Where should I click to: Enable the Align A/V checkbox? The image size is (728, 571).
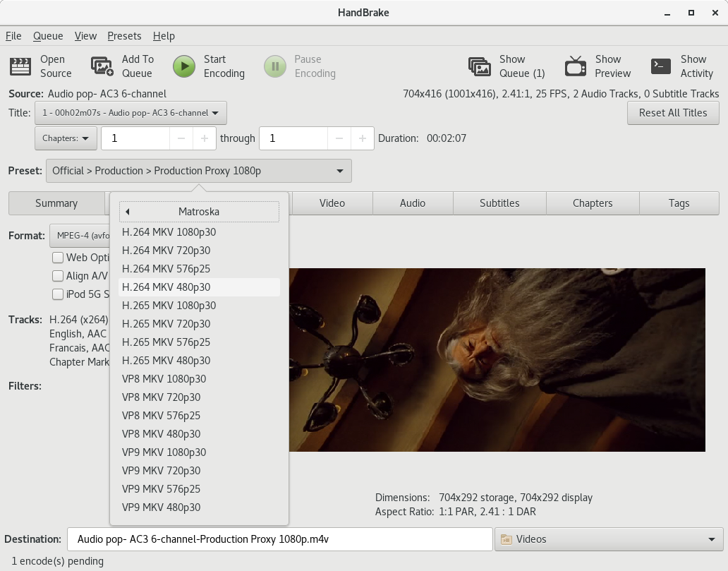(x=58, y=276)
